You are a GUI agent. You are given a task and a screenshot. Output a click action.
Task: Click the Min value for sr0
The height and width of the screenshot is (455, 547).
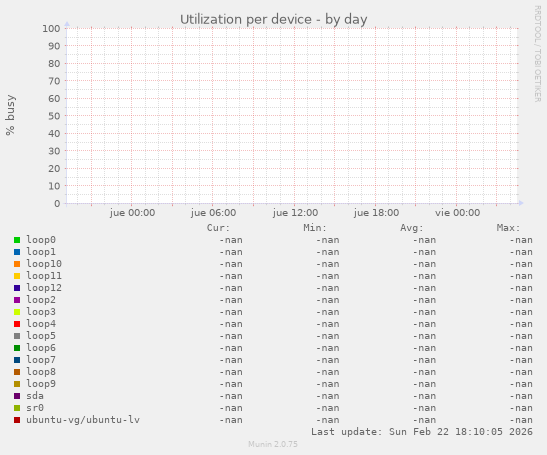coord(328,408)
